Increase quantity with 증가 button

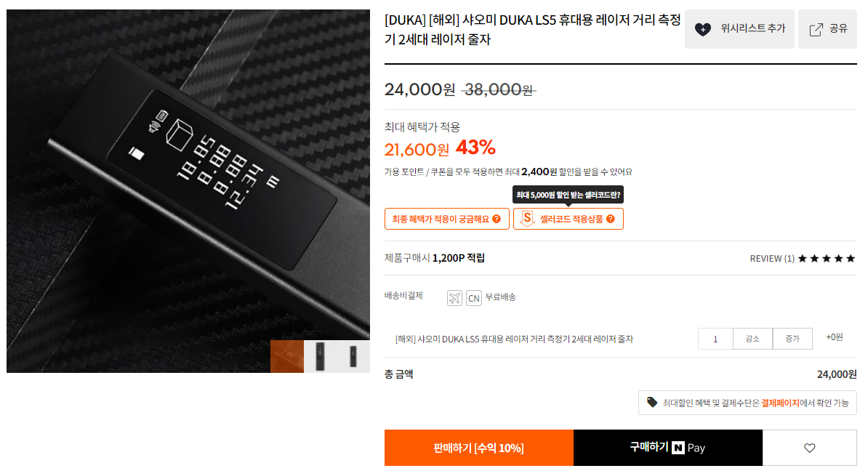(x=792, y=339)
